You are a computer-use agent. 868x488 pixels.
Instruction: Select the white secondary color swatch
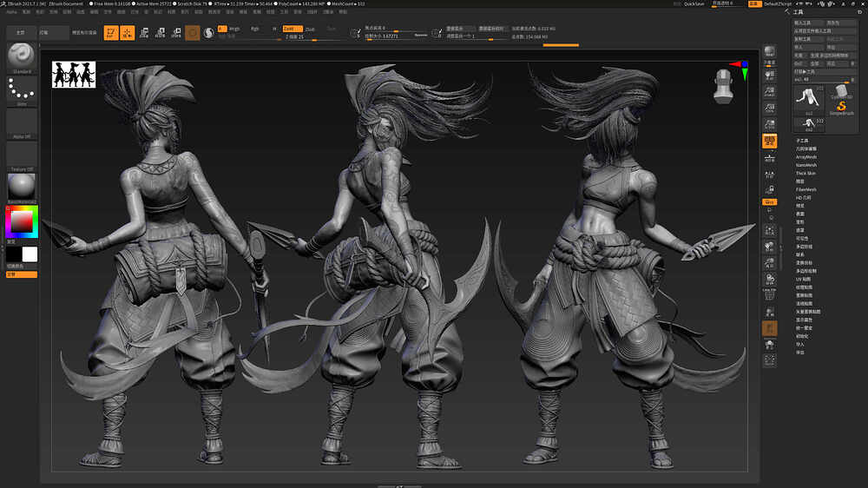tap(30, 254)
